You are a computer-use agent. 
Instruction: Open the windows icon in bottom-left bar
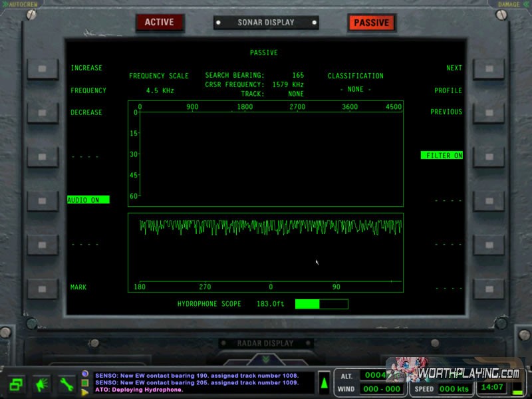17,384
